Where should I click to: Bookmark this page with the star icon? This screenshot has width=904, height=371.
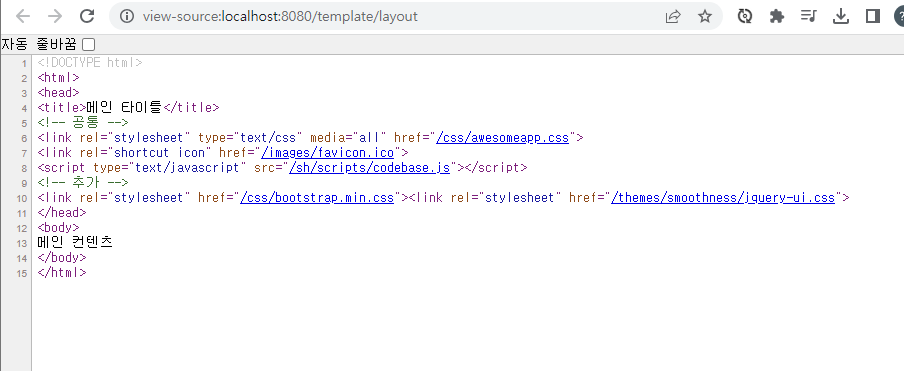[x=705, y=16]
